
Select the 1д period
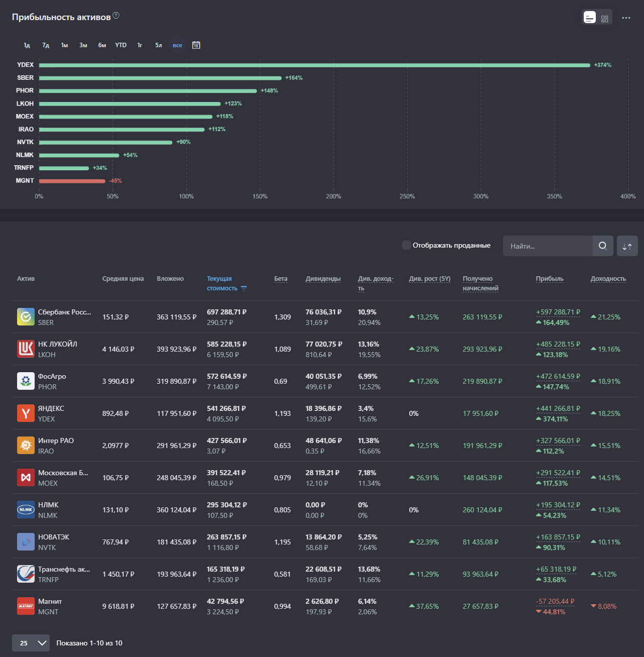(27, 45)
